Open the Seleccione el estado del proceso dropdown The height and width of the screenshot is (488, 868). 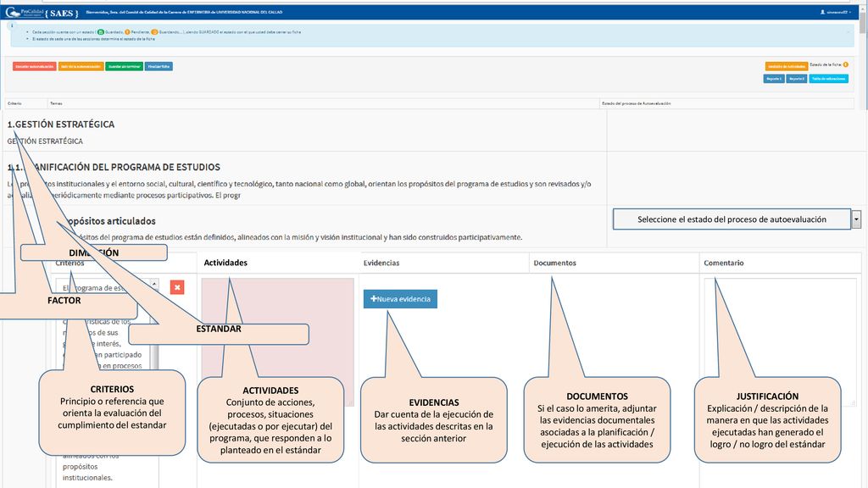coord(737,219)
